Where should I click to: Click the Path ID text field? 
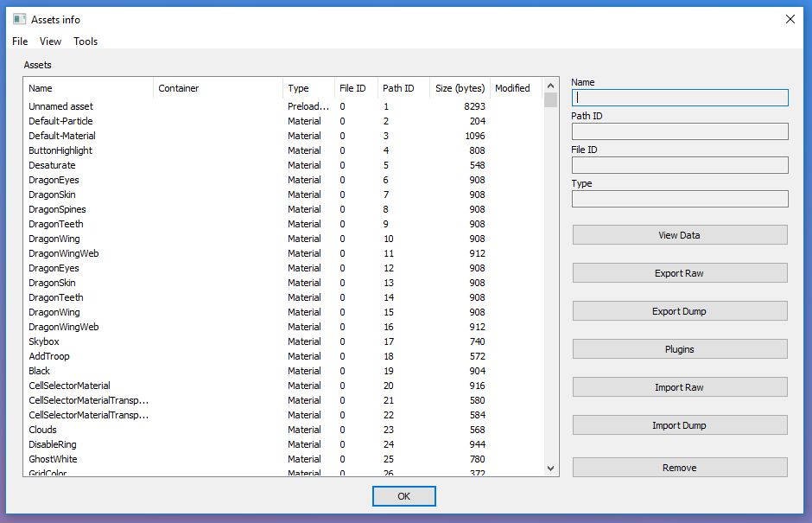click(679, 131)
